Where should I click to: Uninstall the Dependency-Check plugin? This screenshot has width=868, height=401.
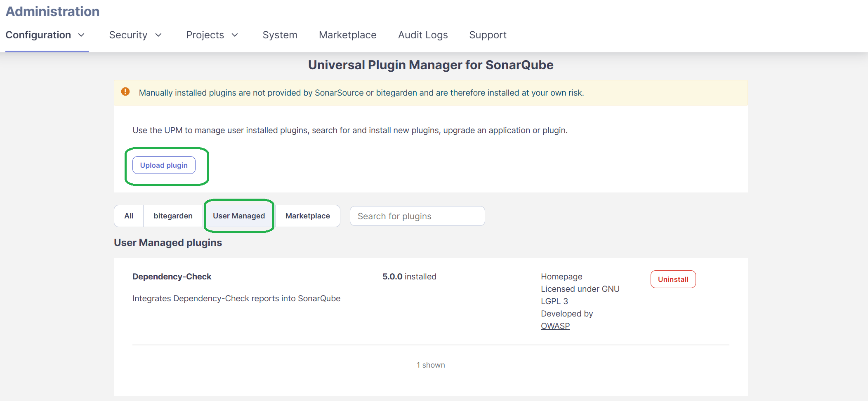click(673, 279)
